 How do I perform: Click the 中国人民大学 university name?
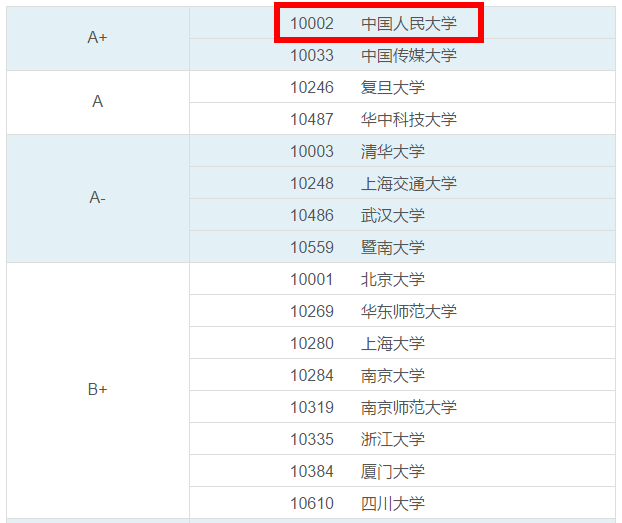pos(408,23)
